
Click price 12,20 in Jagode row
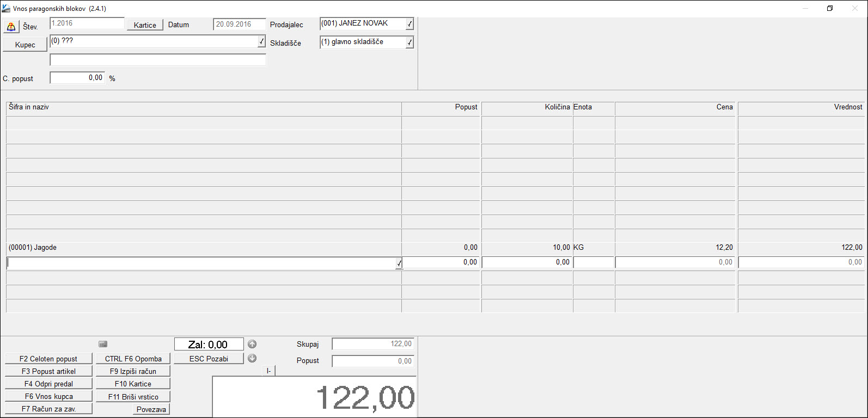pos(724,248)
